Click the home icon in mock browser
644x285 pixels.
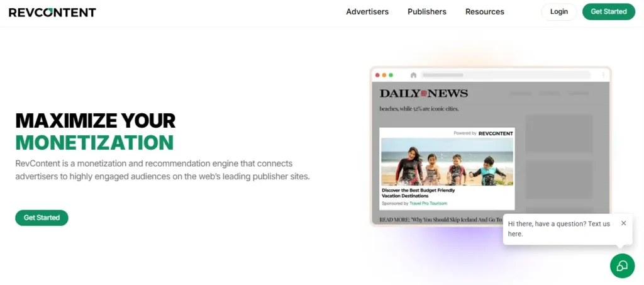(414, 75)
